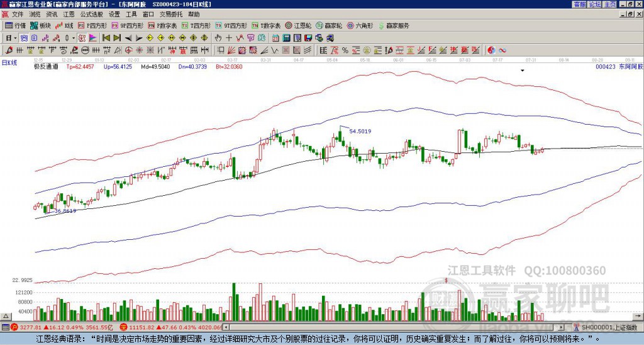Expand the candlestick type dropdown arrow
This screenshot has height=345, width=644.
pos(74,38)
